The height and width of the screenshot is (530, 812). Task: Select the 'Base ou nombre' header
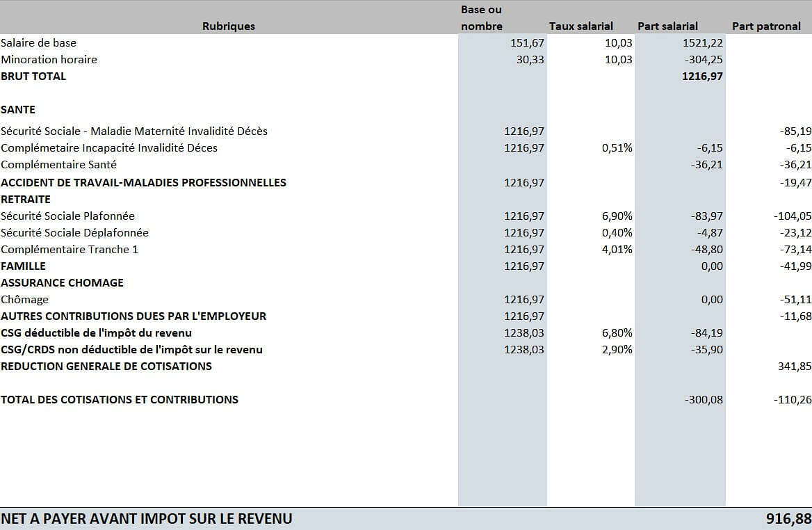[481, 17]
